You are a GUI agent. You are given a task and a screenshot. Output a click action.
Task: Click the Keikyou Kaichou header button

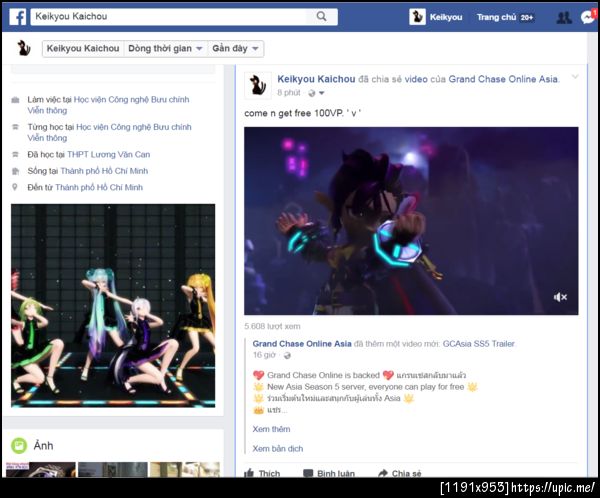point(83,49)
